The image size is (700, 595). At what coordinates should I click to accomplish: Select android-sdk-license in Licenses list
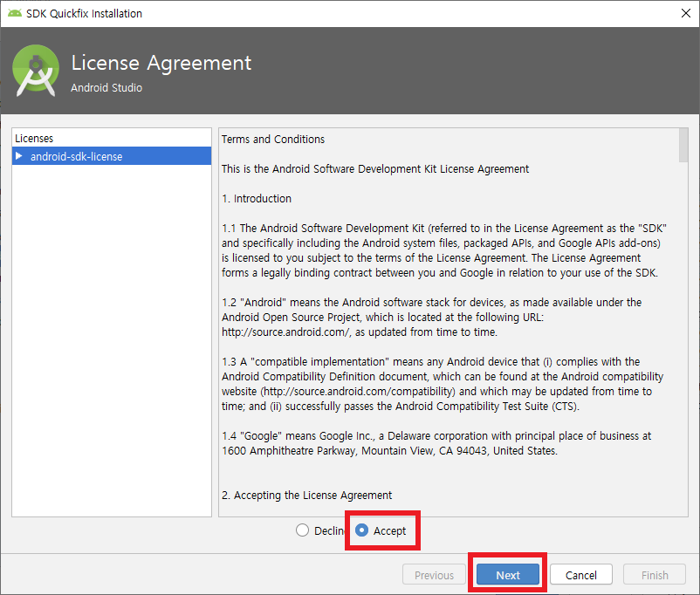click(112, 156)
